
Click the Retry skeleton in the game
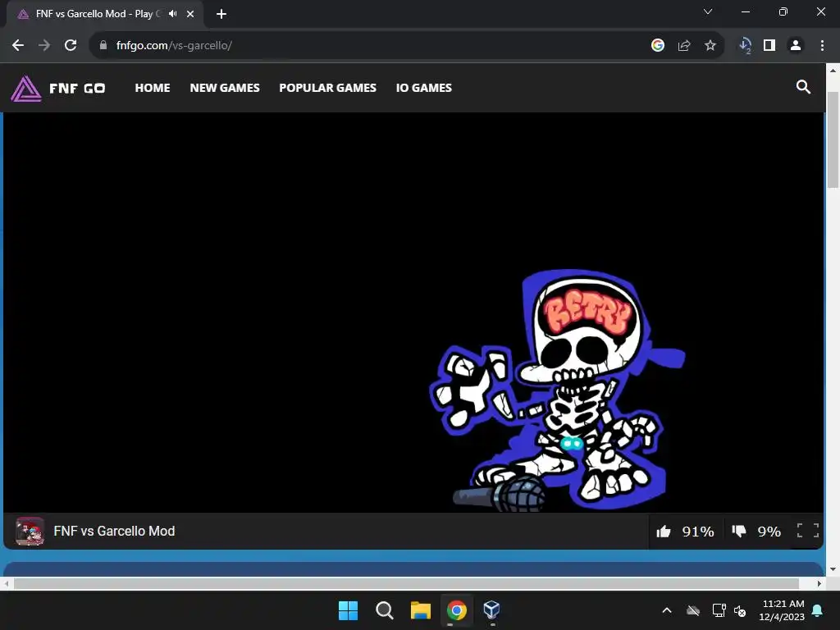click(x=557, y=390)
